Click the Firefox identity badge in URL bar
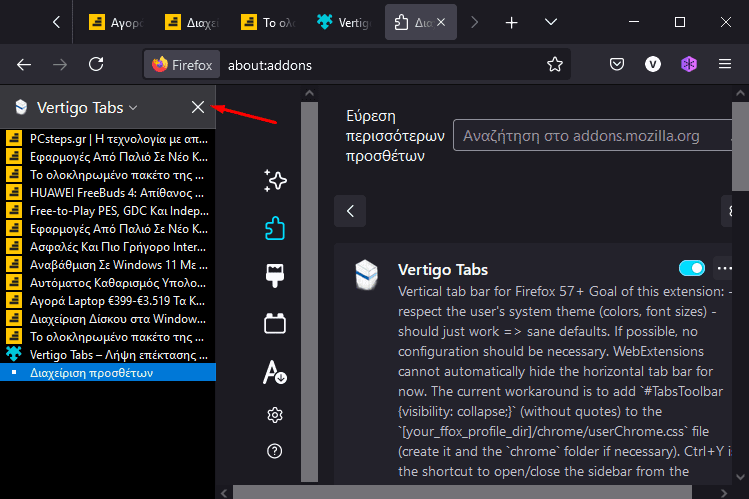749x499 pixels. (x=182, y=64)
